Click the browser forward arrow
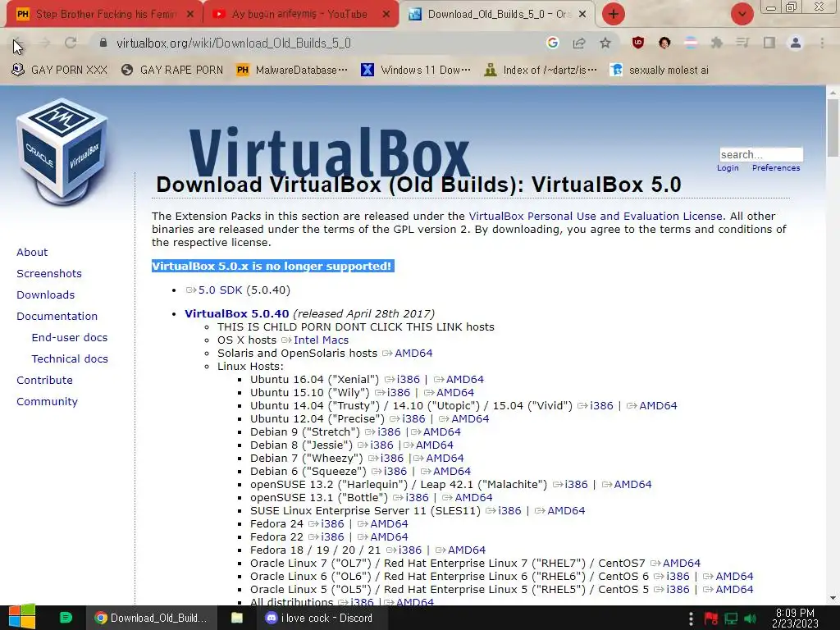The width and height of the screenshot is (840, 630). (x=44, y=43)
